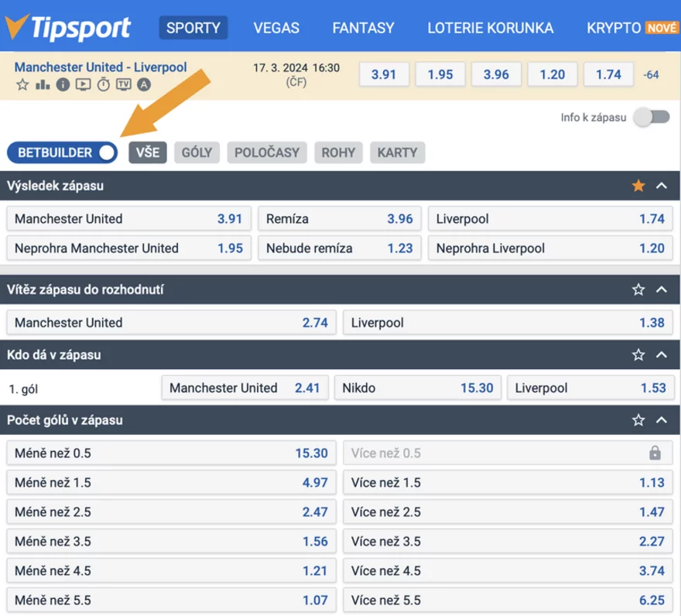
Task: Unfavorite Výsledek zápasu orange star
Action: point(638,186)
